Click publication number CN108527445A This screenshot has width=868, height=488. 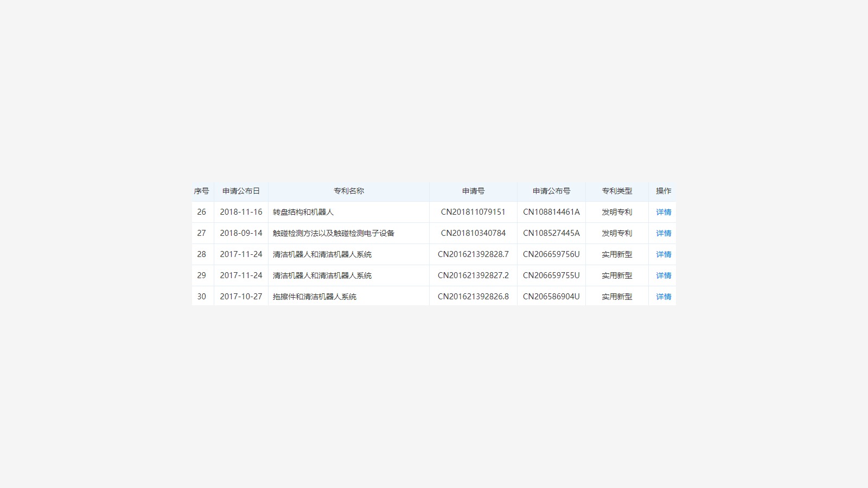click(x=551, y=233)
